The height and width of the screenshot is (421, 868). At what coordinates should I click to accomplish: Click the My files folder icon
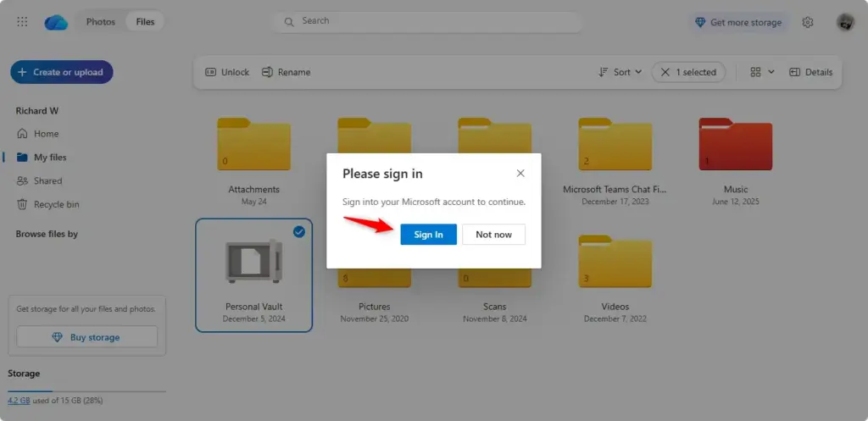[22, 157]
